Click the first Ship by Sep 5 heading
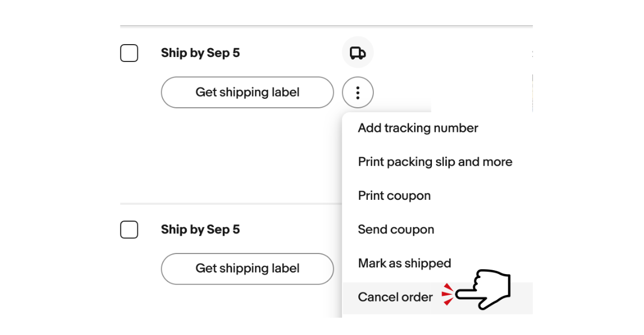Screen dimensions: 644x335 (x=200, y=53)
